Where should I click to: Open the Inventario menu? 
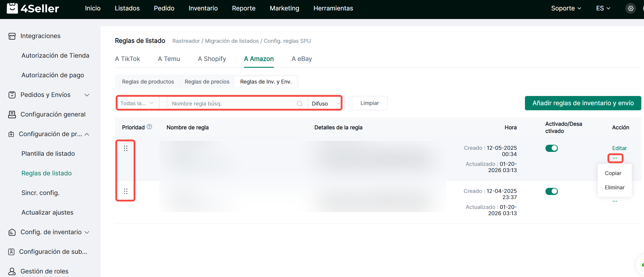203,8
